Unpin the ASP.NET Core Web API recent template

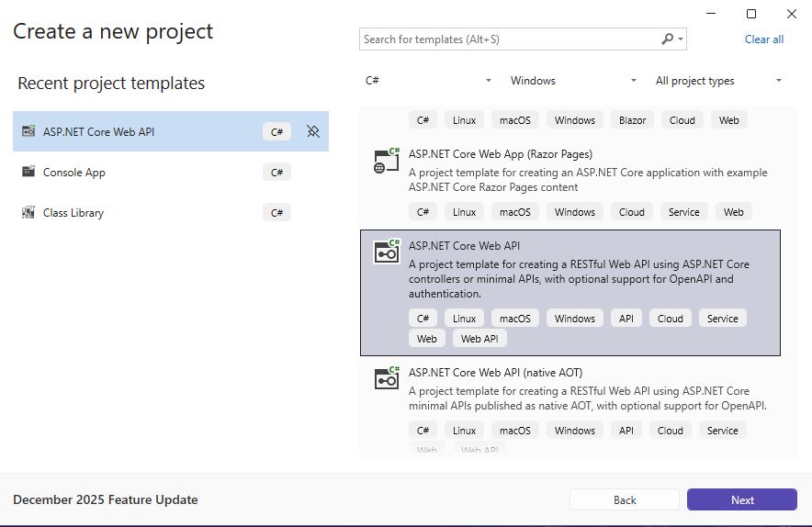313,131
